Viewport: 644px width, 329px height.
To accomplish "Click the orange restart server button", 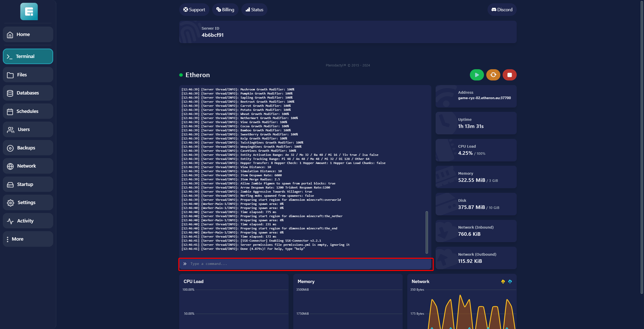I will coord(493,75).
